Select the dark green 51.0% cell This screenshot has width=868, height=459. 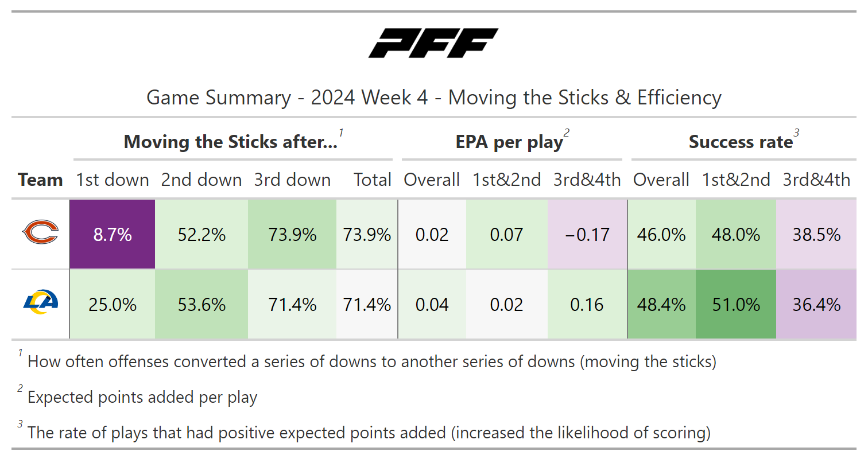coord(735,304)
